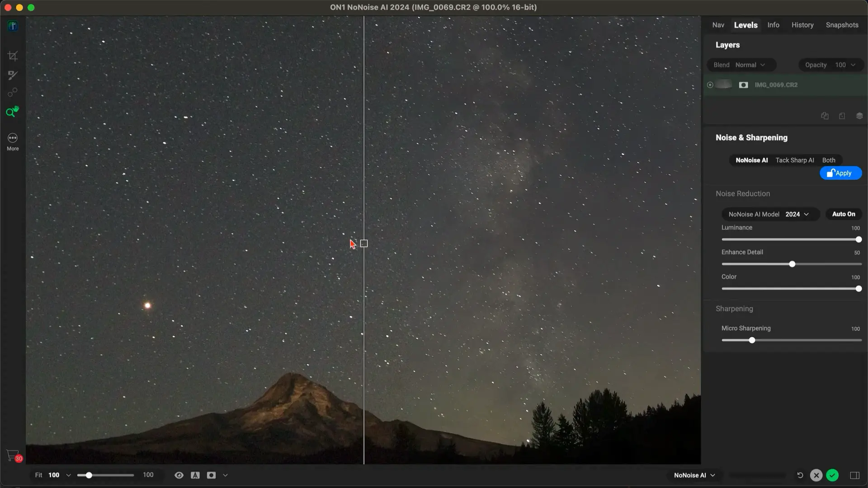Image resolution: width=868 pixels, height=488 pixels.
Task: Select the Zoom view tool
Action: coord(13,112)
